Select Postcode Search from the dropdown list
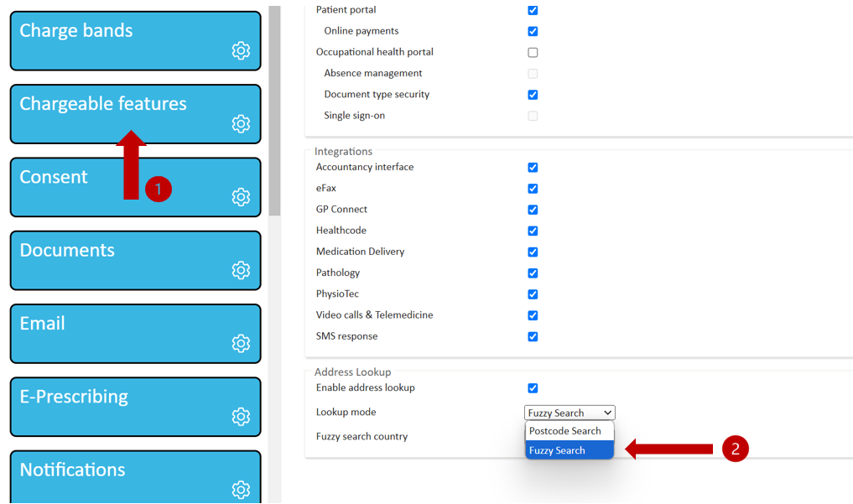The width and height of the screenshot is (853, 504). (565, 431)
